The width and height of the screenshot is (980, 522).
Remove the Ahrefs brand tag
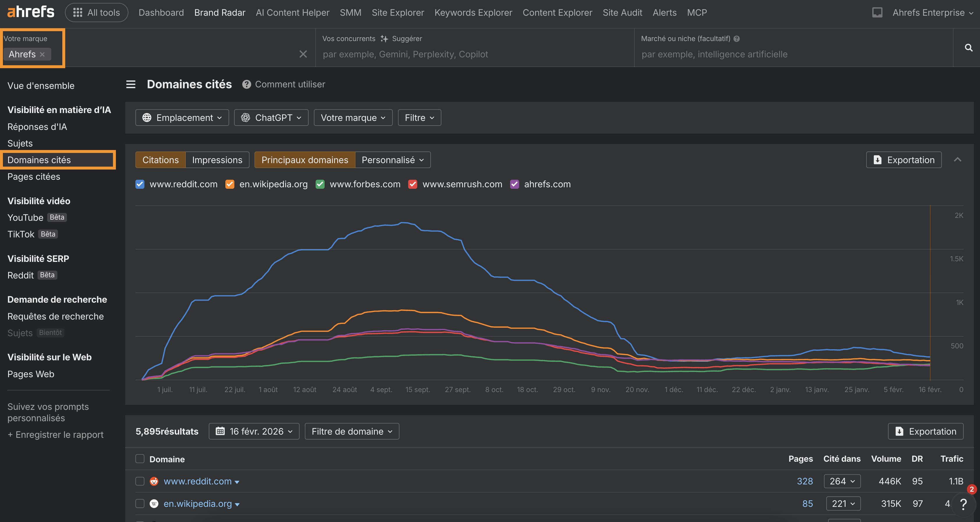coord(42,54)
